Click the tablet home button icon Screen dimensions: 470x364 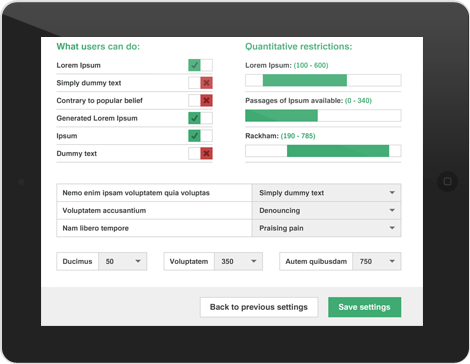[x=447, y=181]
